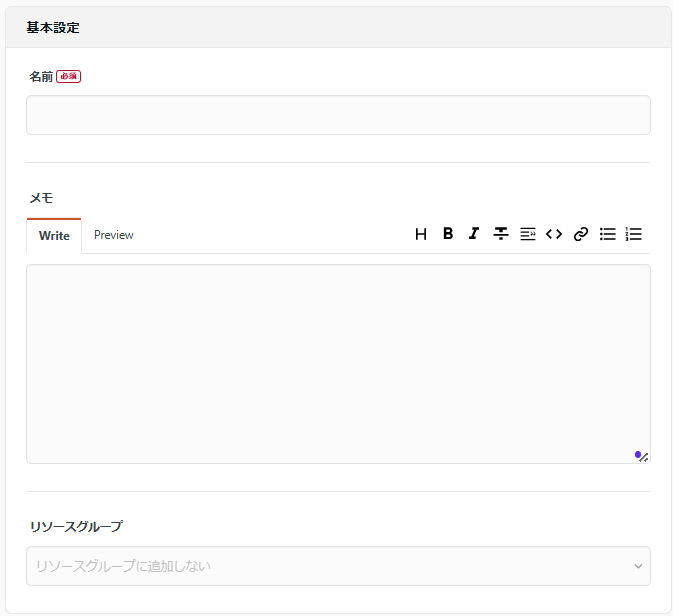The image size is (673, 616).
Task: Insert a code snippet with the code icon
Action: tap(554, 234)
